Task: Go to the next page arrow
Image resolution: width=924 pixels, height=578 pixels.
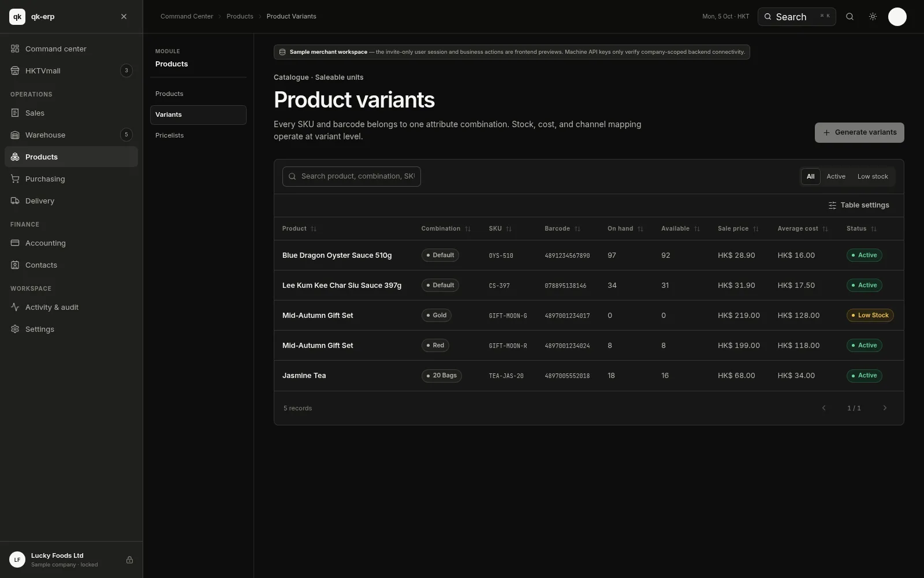Action: (x=885, y=408)
